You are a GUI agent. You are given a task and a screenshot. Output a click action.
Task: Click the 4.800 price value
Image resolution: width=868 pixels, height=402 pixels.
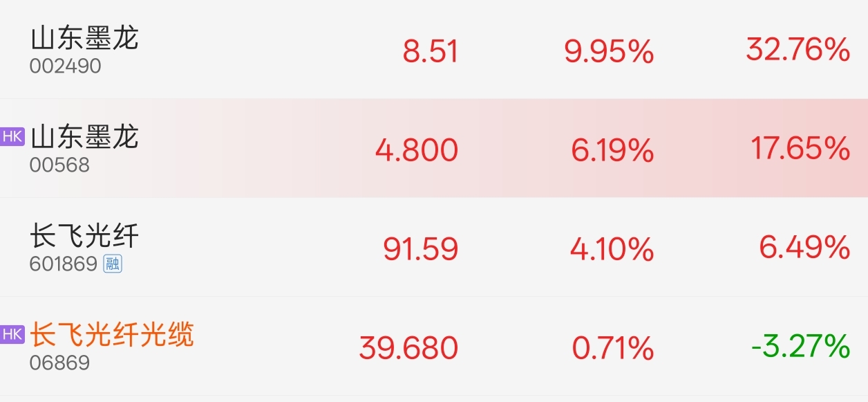click(x=416, y=150)
